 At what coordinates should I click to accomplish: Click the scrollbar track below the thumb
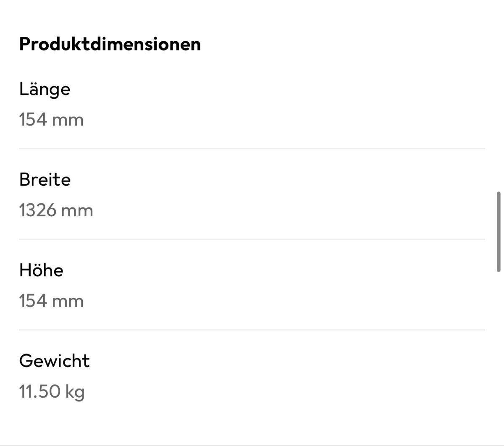coord(499,359)
